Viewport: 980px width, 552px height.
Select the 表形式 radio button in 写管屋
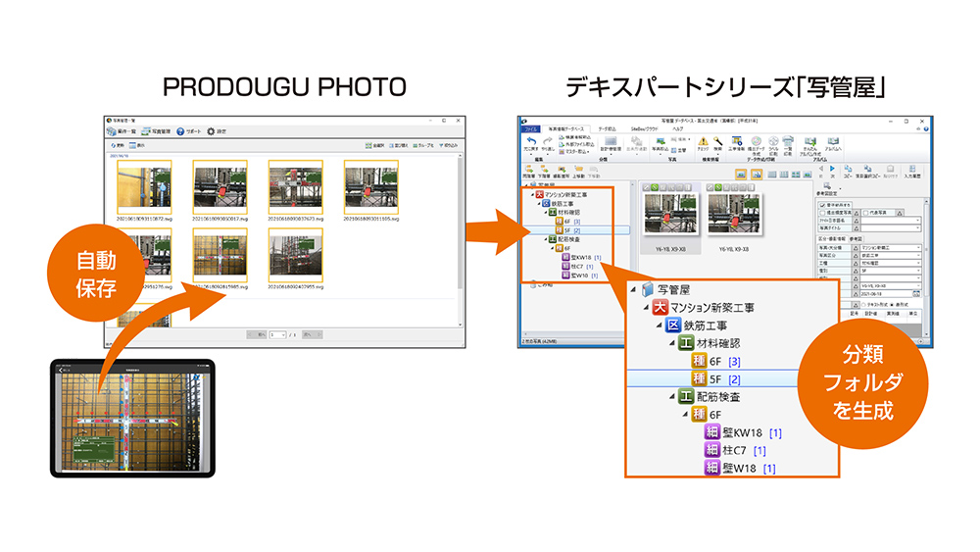tap(892, 305)
